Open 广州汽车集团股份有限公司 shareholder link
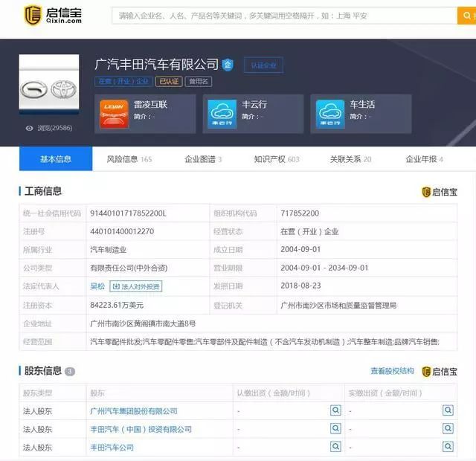 tap(134, 411)
